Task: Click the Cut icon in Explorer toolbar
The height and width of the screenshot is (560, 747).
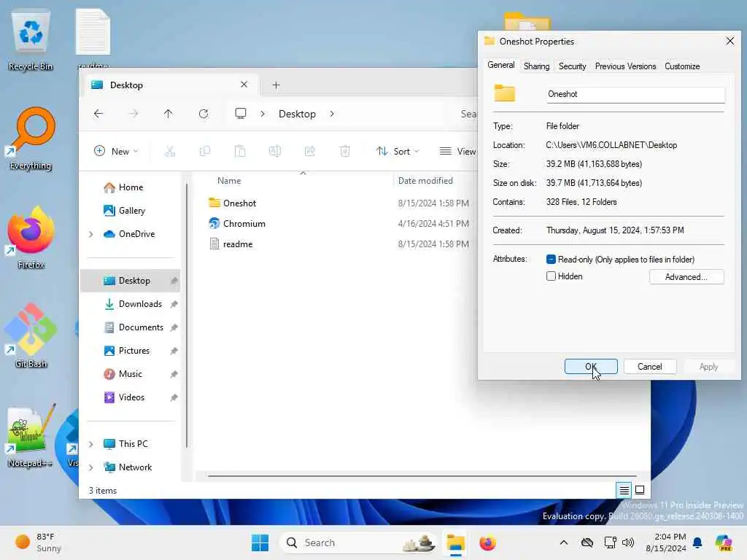Action: point(169,152)
